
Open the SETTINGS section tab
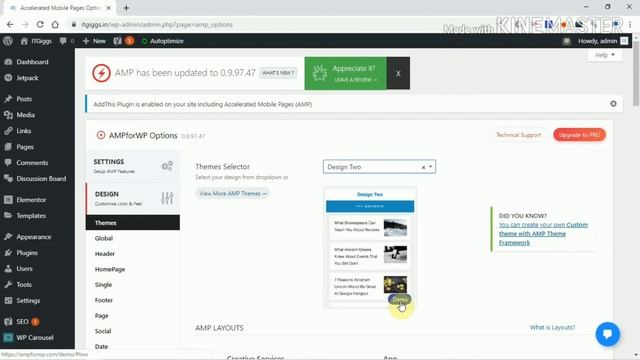point(133,166)
